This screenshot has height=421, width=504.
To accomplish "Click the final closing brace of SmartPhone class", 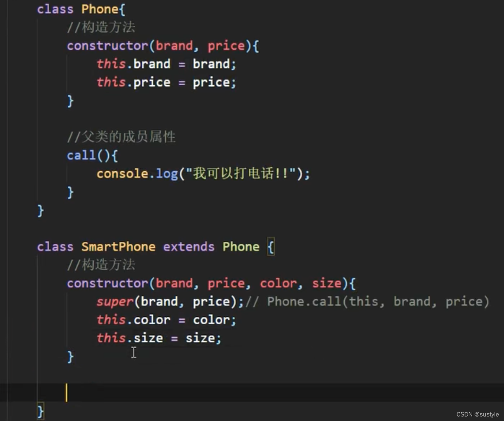I will 40,411.
